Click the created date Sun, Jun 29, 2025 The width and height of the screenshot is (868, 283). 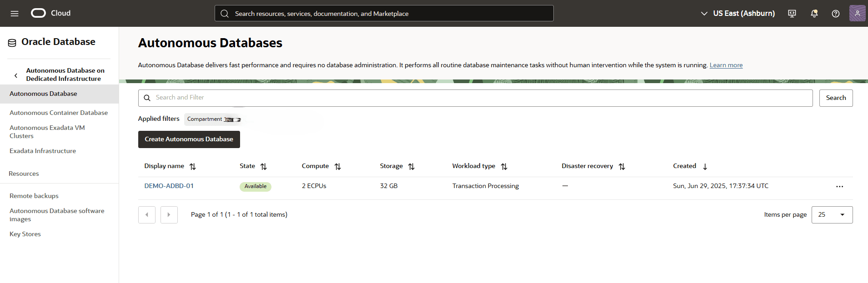coord(721,186)
